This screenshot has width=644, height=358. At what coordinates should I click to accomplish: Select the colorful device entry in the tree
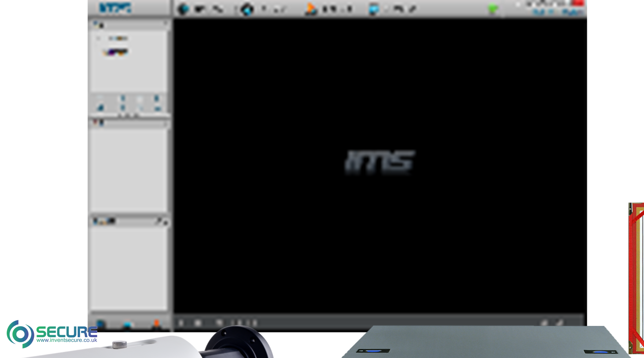pos(116,52)
